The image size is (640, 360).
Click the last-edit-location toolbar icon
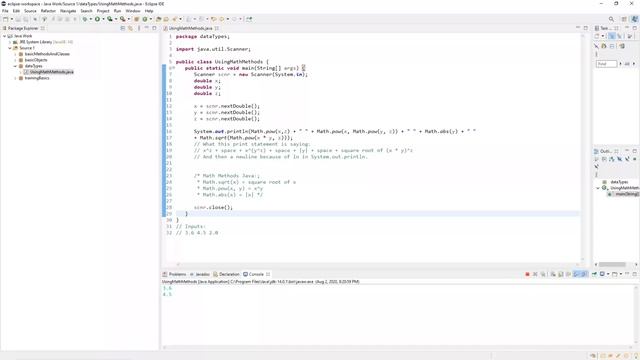pos(213,19)
